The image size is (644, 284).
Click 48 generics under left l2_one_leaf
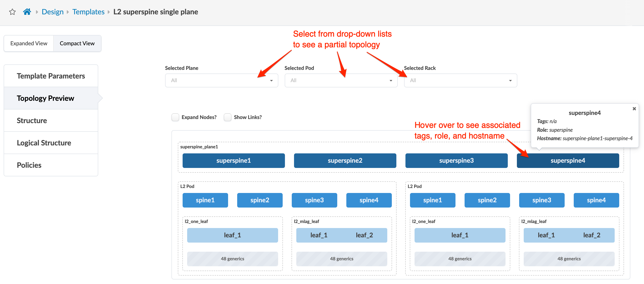232,259
